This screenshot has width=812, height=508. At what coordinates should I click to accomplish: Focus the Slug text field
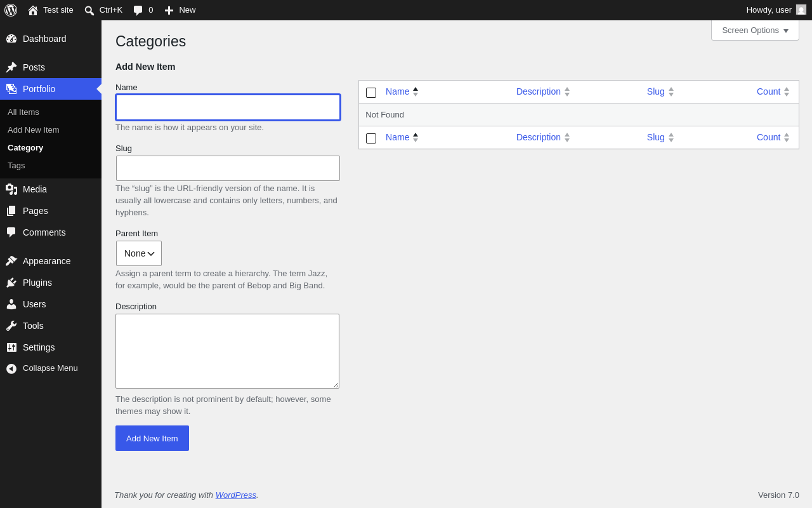pos(228,168)
